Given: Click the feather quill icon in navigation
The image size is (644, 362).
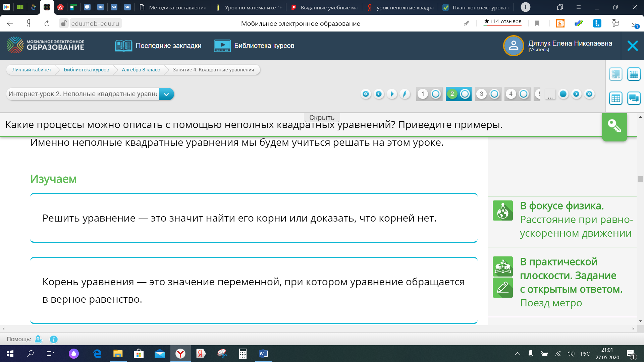Looking at the screenshot, I should 405,94.
